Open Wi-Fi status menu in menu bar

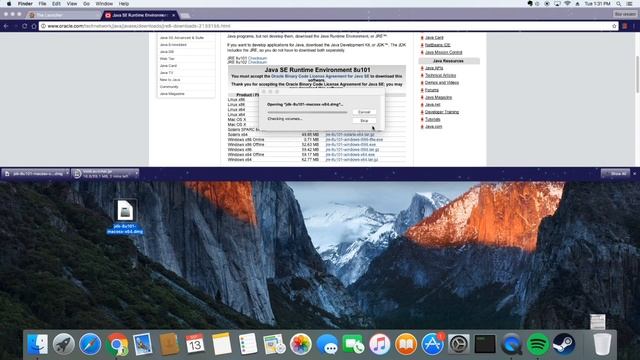tap(567, 4)
